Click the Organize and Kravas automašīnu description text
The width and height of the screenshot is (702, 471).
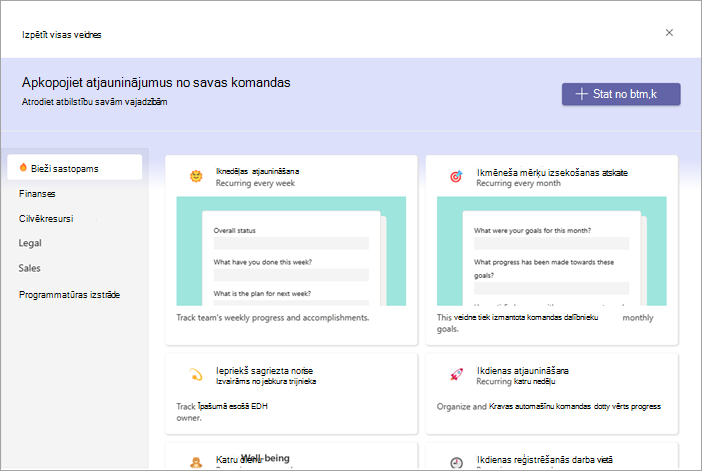(549, 407)
